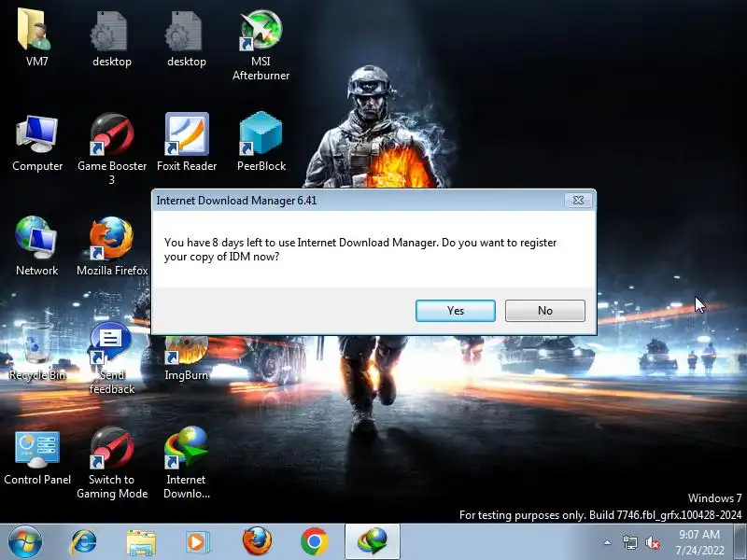
Task: Open the network status tray icon
Action: click(x=629, y=542)
